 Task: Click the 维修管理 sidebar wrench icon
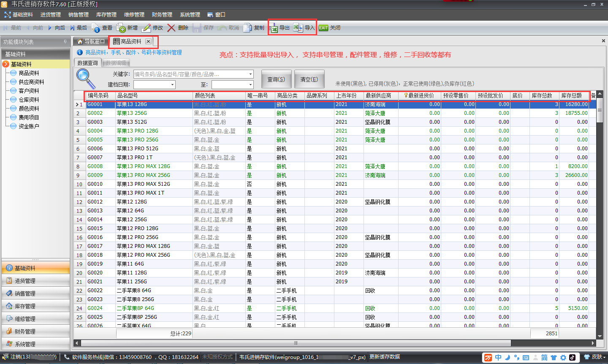click(9, 319)
